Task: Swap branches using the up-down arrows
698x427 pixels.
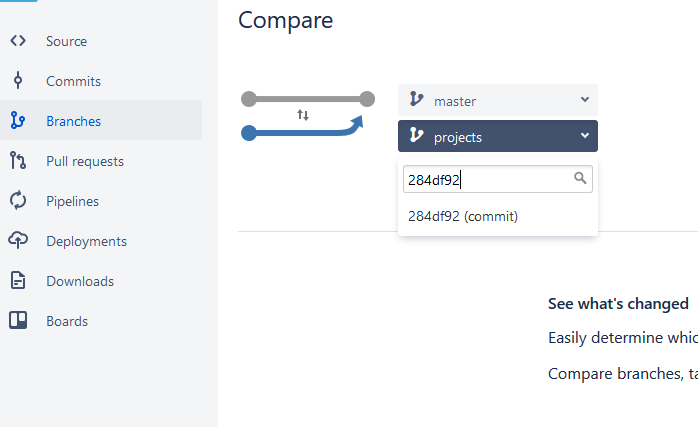Action: [303, 115]
